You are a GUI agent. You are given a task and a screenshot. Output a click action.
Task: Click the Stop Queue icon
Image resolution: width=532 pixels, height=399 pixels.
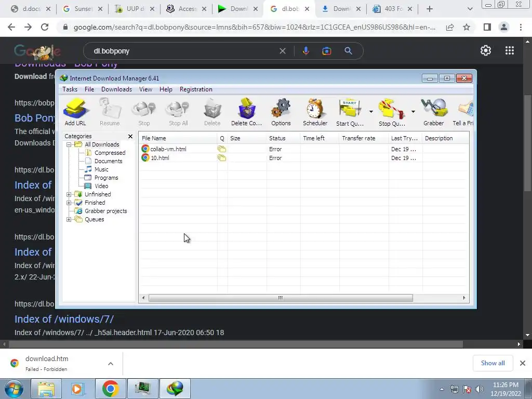click(392, 112)
